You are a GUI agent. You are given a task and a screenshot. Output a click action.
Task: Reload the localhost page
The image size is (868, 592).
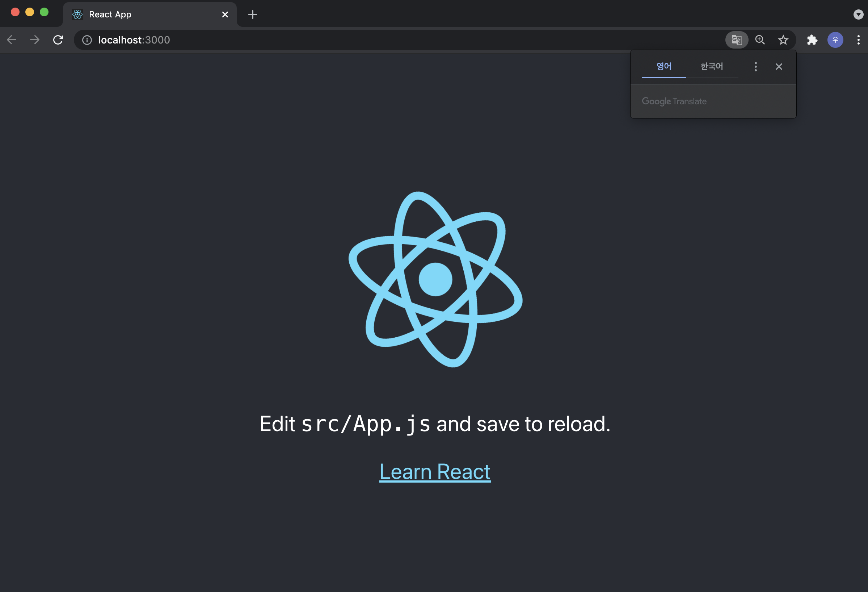[58, 40]
